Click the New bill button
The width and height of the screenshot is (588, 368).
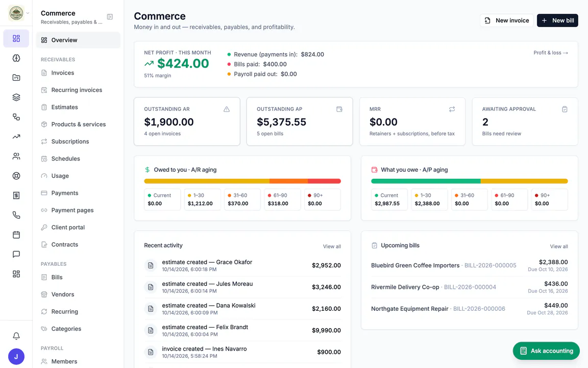point(557,20)
